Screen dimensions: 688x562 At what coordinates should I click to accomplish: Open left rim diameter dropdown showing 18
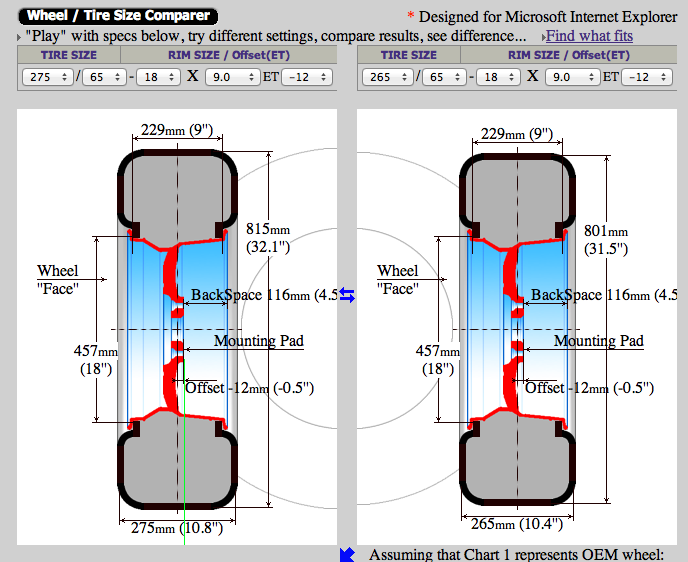158,77
